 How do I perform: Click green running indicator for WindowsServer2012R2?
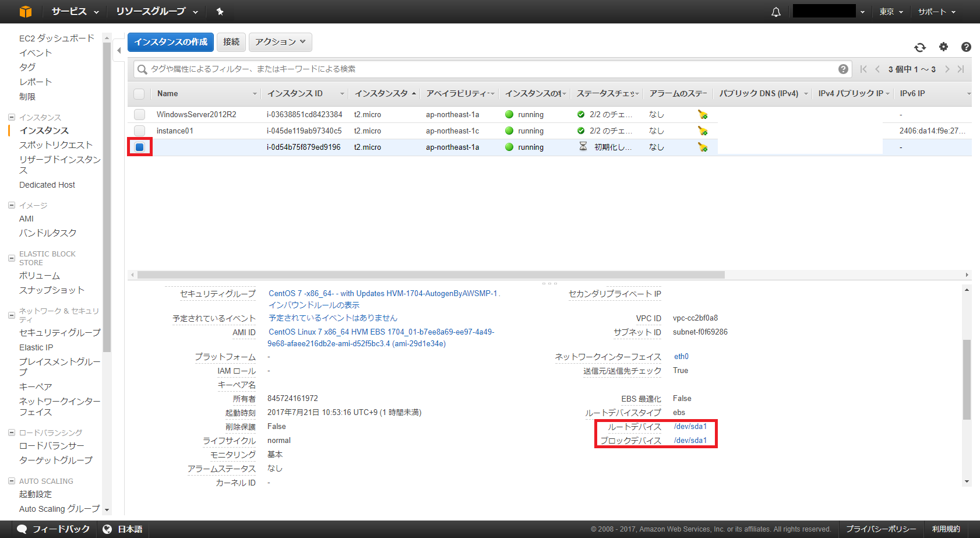click(509, 114)
